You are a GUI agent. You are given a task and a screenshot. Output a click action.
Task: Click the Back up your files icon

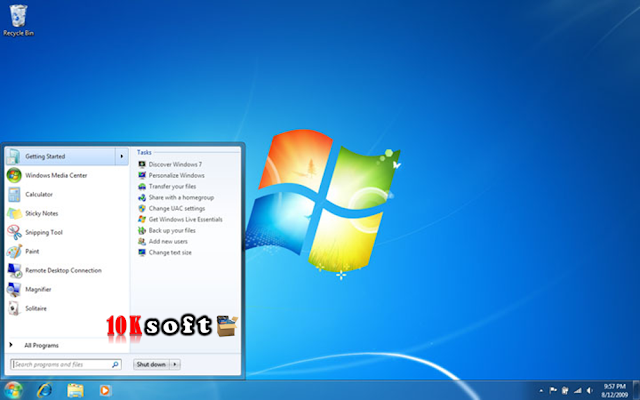pos(142,231)
